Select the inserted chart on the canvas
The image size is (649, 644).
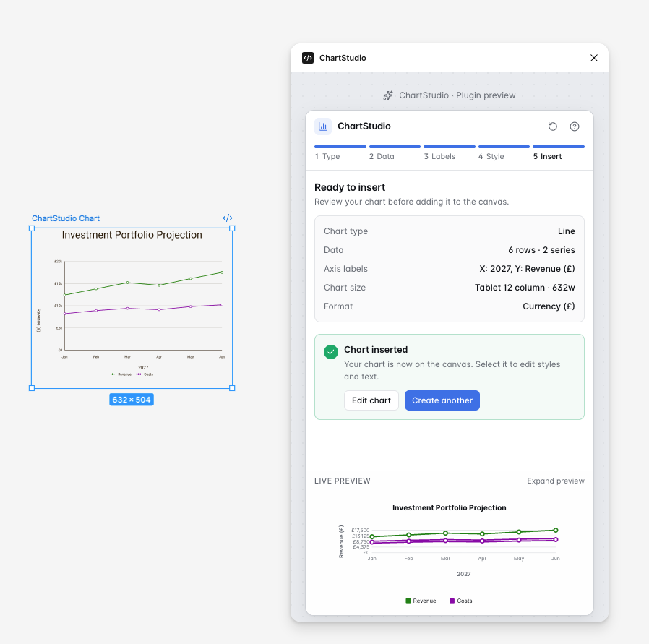[x=132, y=309]
